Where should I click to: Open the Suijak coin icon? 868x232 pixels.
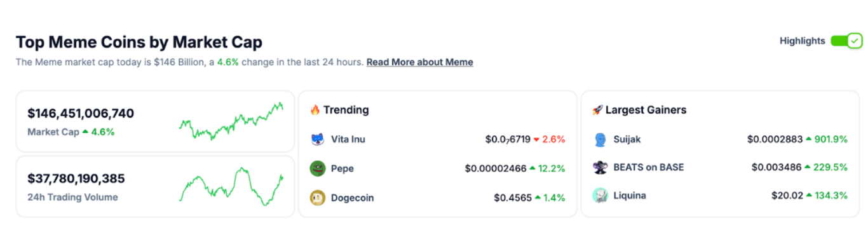(600, 139)
